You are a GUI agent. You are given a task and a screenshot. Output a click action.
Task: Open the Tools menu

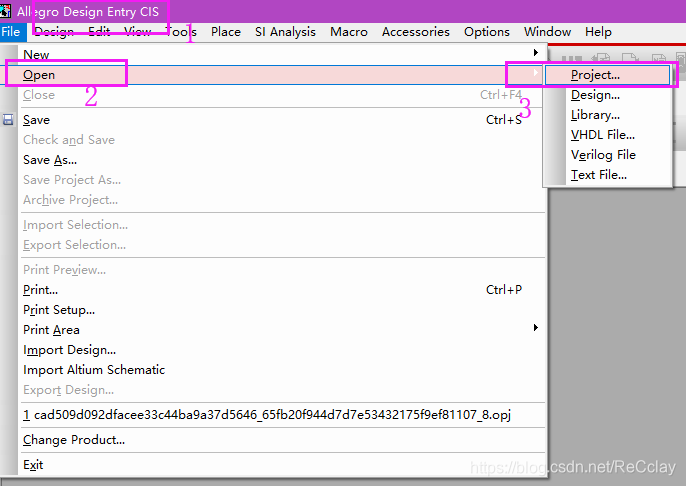point(181,32)
